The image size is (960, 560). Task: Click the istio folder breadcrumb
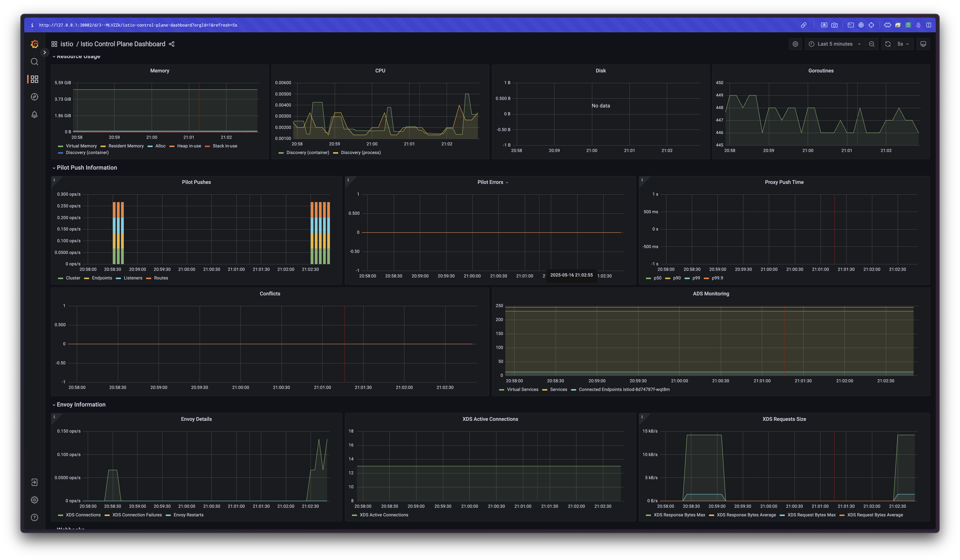click(x=67, y=44)
